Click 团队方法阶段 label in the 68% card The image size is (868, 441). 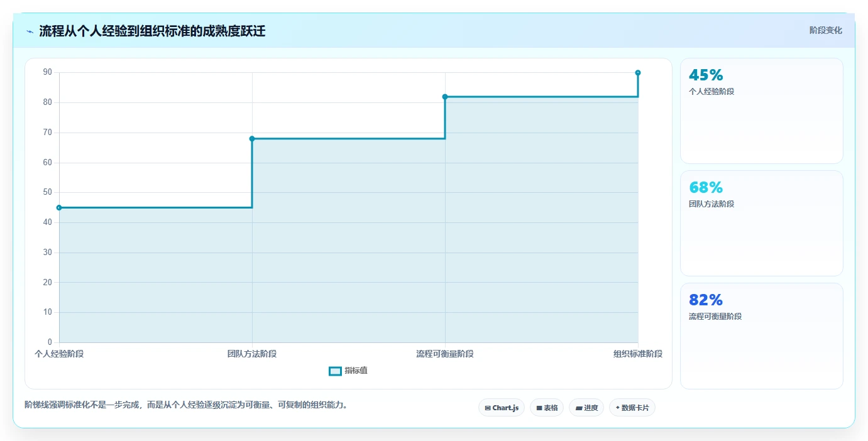click(x=711, y=204)
